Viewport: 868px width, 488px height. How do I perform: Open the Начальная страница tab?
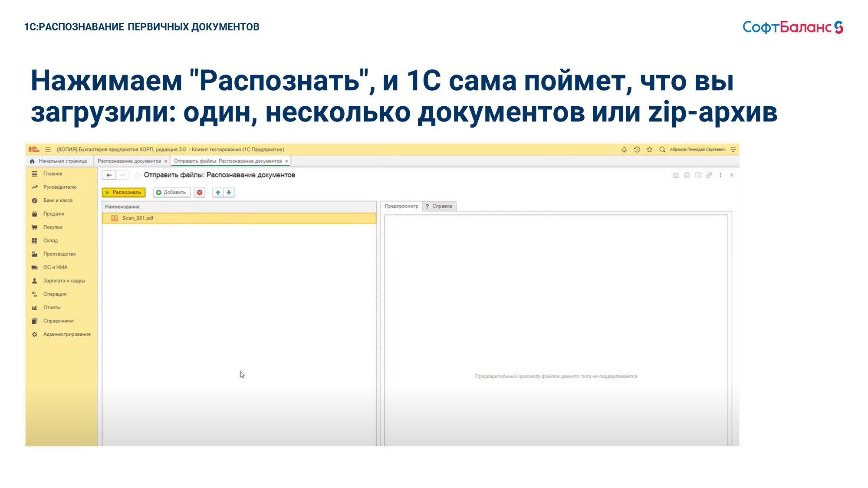(x=59, y=161)
